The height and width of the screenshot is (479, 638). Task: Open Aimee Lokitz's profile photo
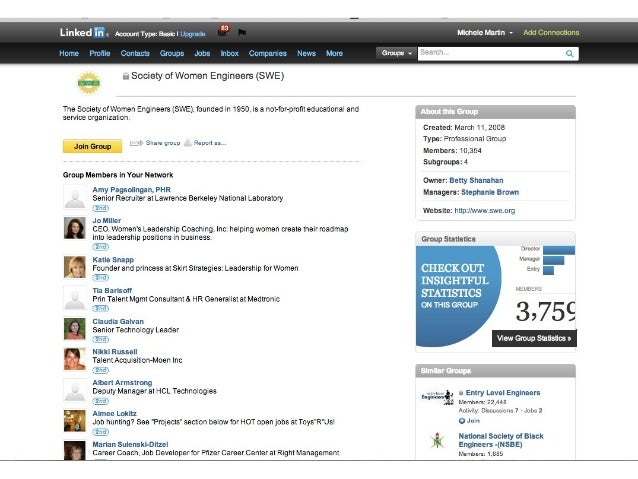[75, 421]
